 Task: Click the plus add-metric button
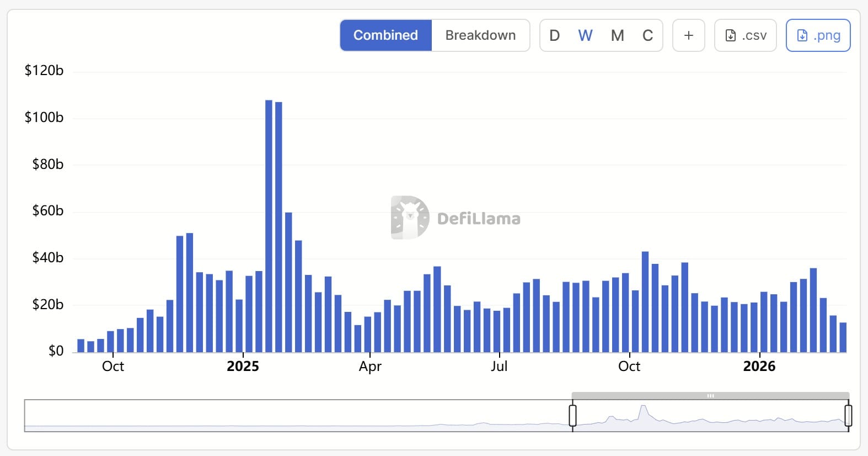point(688,35)
